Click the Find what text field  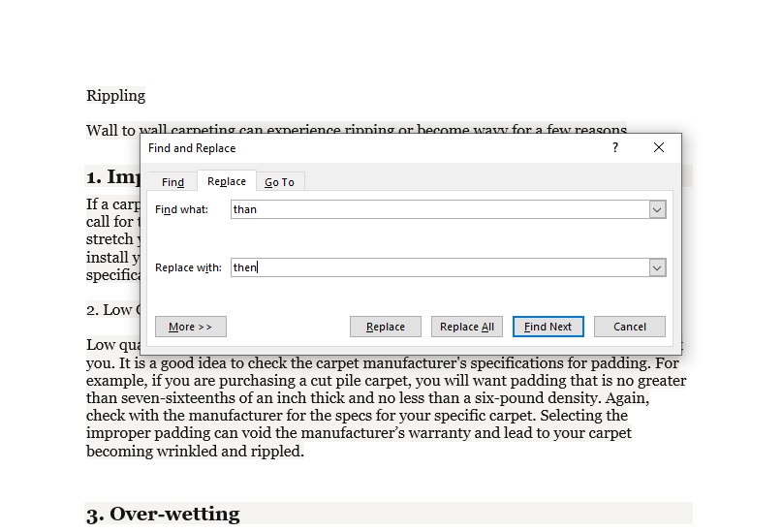click(x=439, y=209)
